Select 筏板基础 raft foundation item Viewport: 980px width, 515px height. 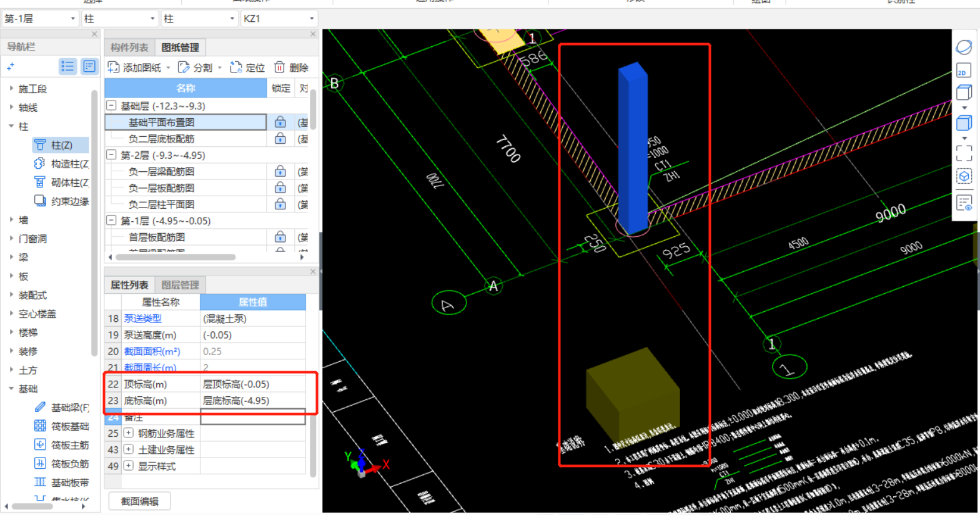click(x=61, y=426)
